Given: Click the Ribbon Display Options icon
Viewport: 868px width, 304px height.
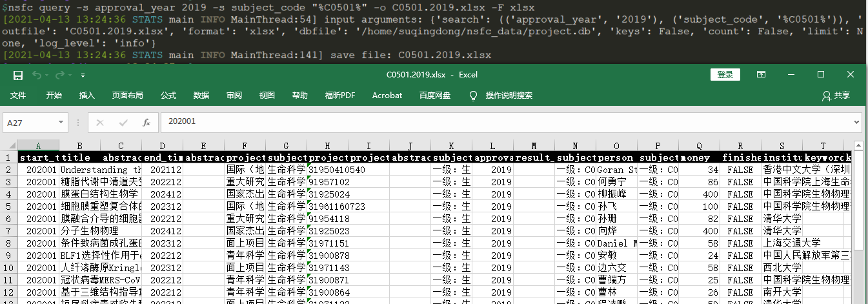Looking at the screenshot, I should point(761,75).
